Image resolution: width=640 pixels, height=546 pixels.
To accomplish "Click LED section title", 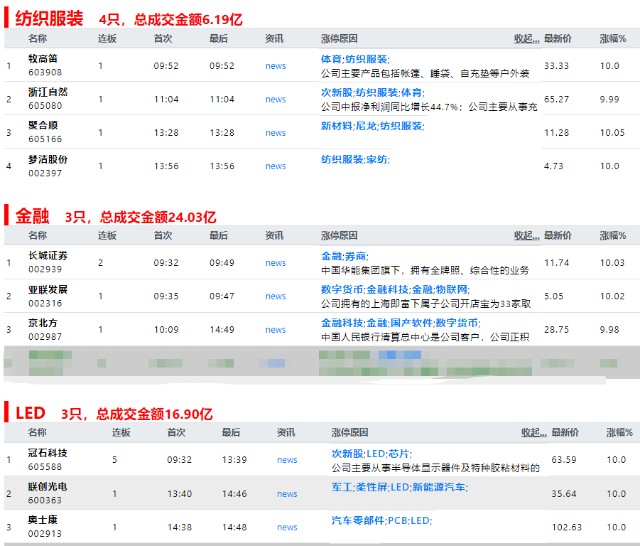I will 30,413.
